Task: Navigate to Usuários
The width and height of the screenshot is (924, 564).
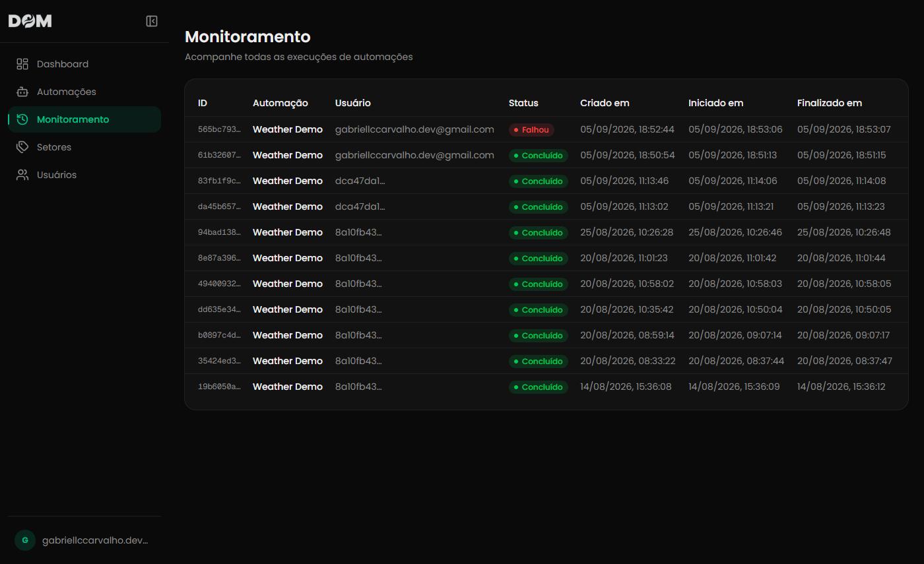Action: (84, 175)
